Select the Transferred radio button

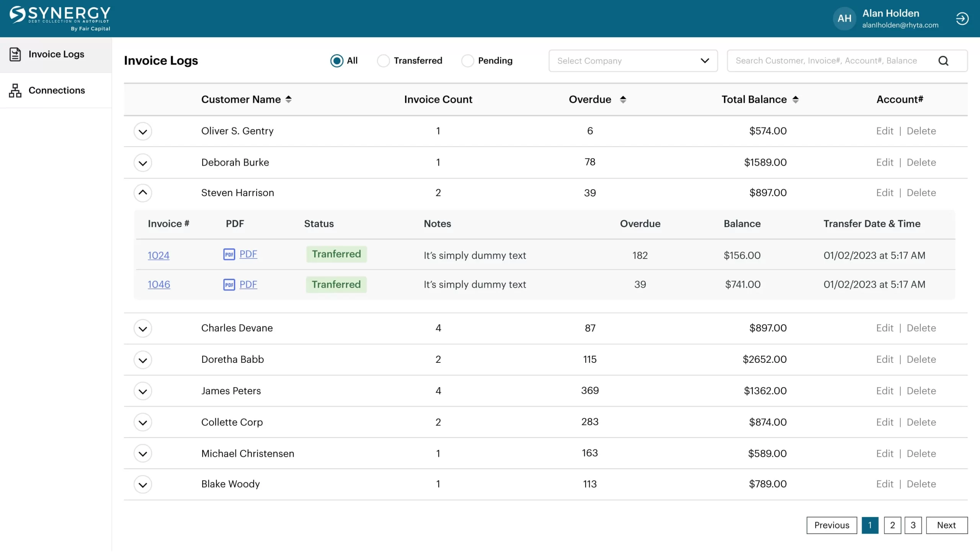pos(383,61)
